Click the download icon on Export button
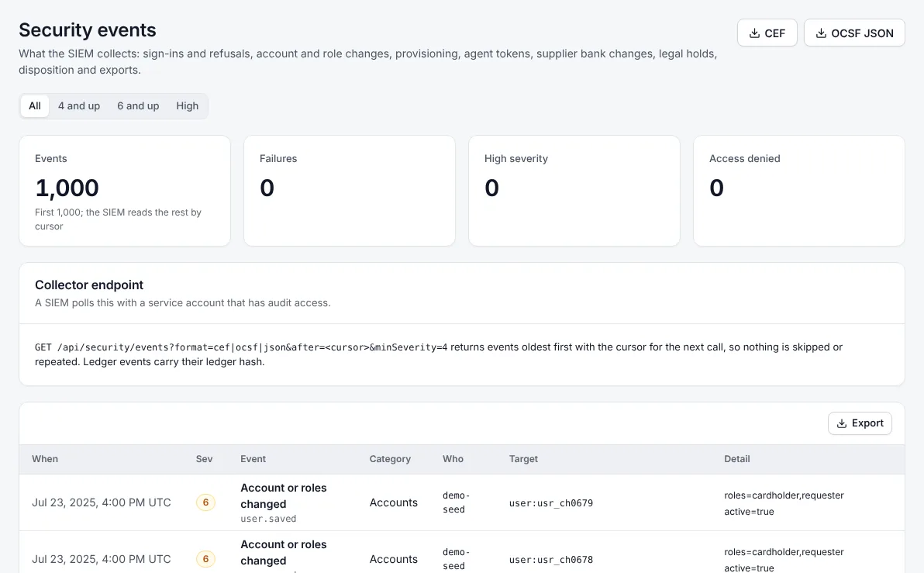Viewport: 924px width, 573px height. 842,423
